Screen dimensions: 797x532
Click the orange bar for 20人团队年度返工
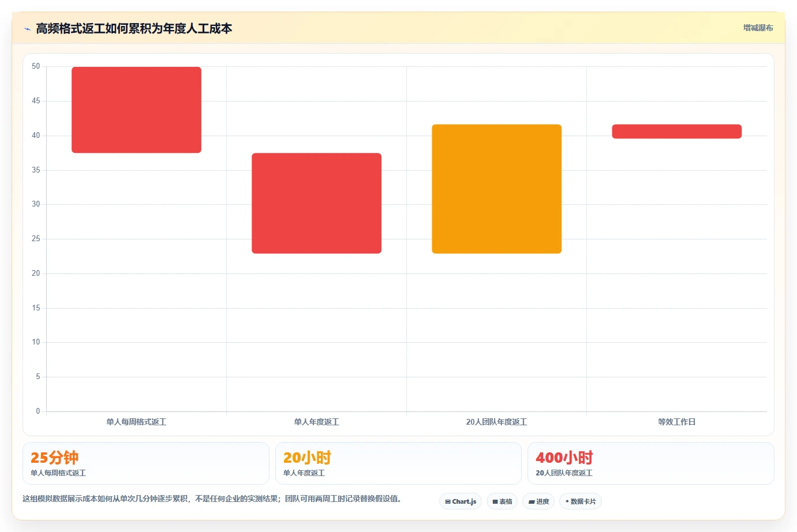tap(496, 189)
